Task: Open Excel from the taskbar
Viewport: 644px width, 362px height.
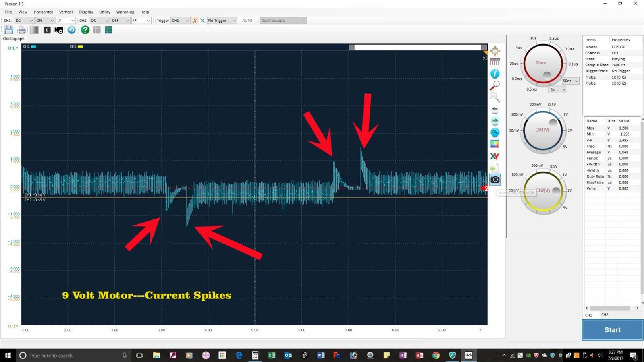Action: click(272, 355)
